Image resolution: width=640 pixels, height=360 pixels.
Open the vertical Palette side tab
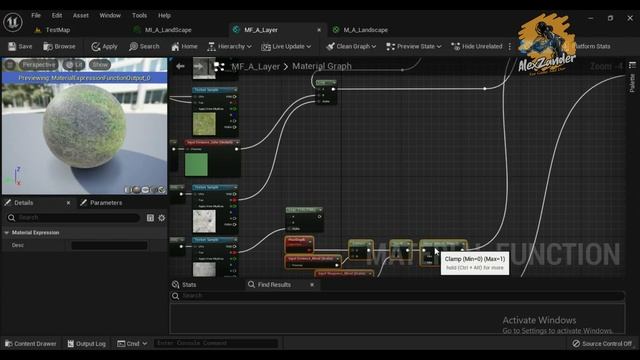(x=632, y=83)
